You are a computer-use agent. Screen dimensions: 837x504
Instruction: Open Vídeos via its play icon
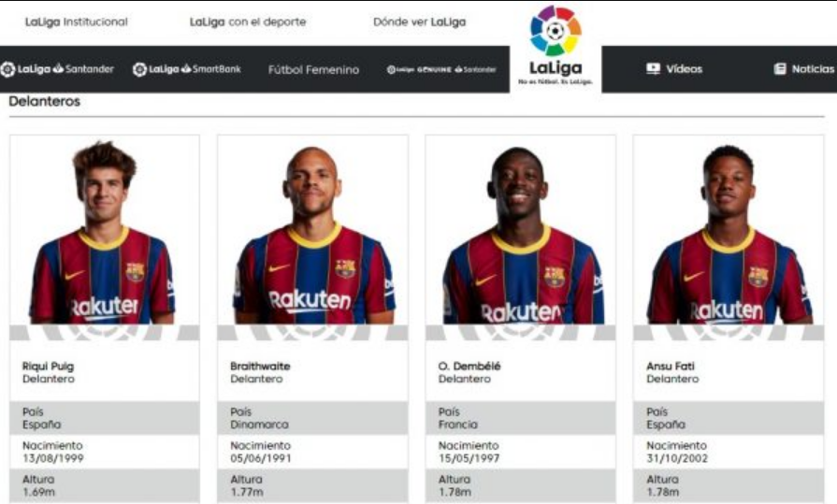pos(653,69)
